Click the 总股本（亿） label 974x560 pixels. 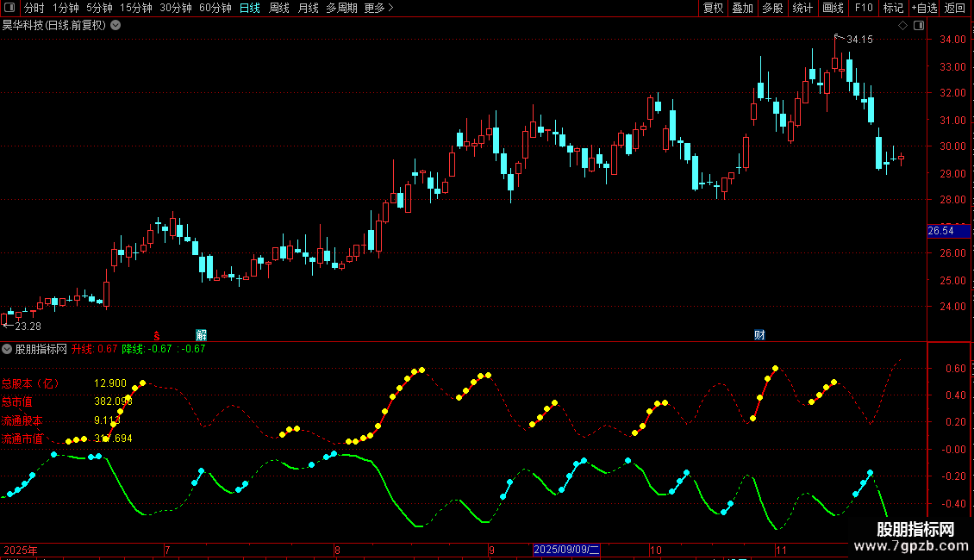tap(30, 383)
